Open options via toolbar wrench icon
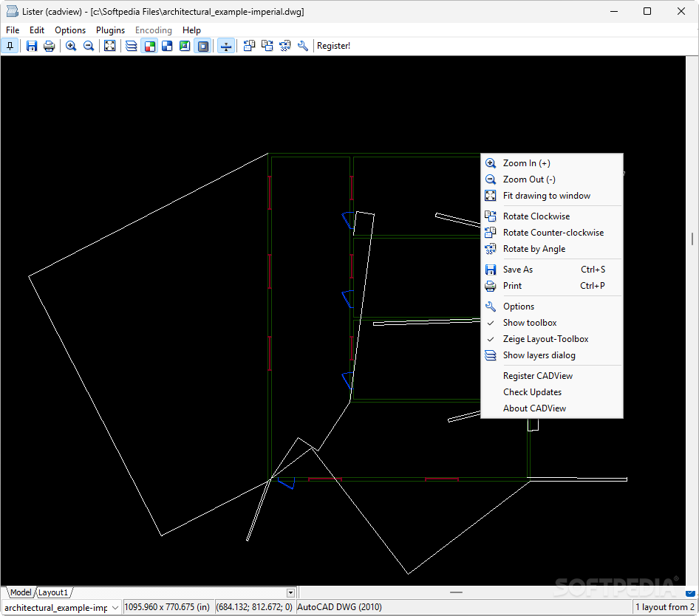Screen dimensions: 699x616 pos(303,46)
